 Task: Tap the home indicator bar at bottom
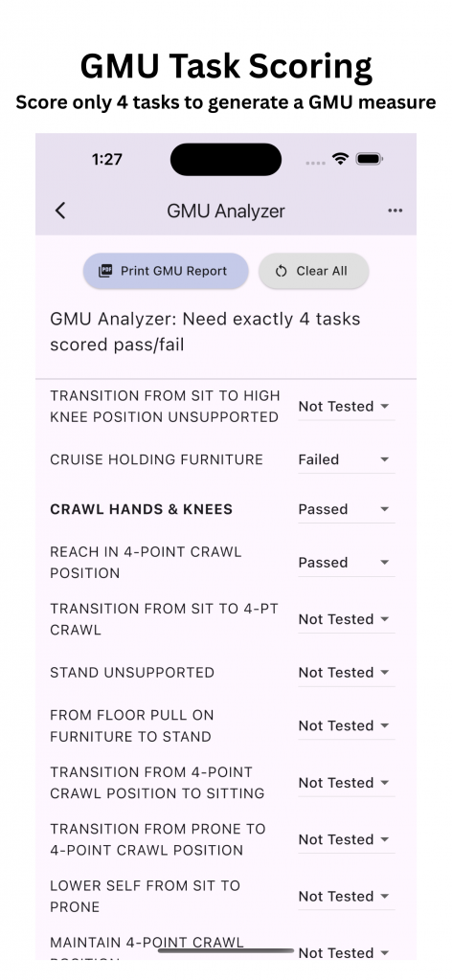click(226, 950)
